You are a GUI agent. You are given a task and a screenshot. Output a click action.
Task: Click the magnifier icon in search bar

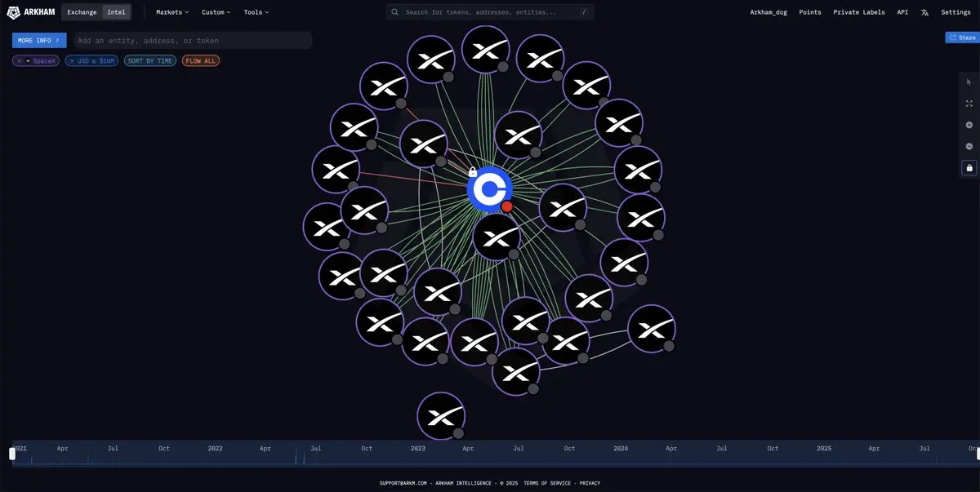point(395,12)
